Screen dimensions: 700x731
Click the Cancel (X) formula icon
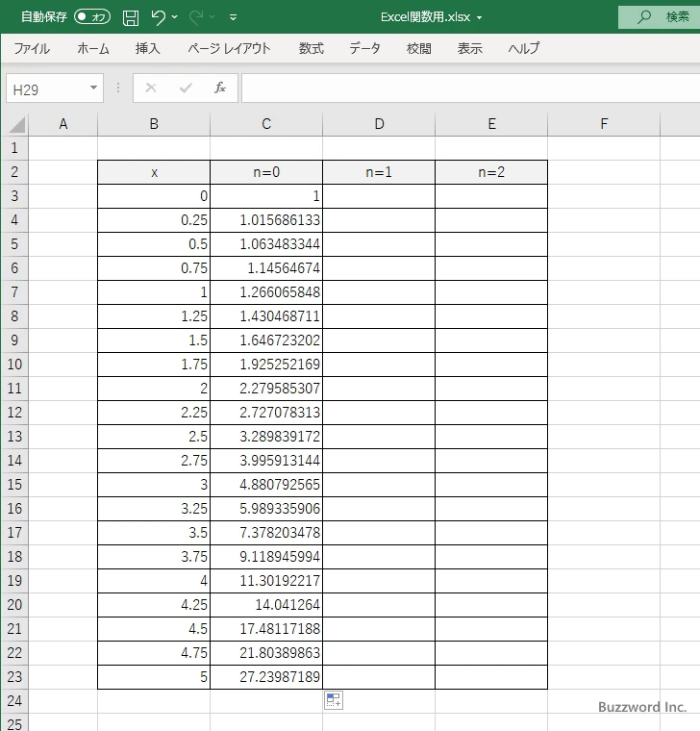pos(151,88)
